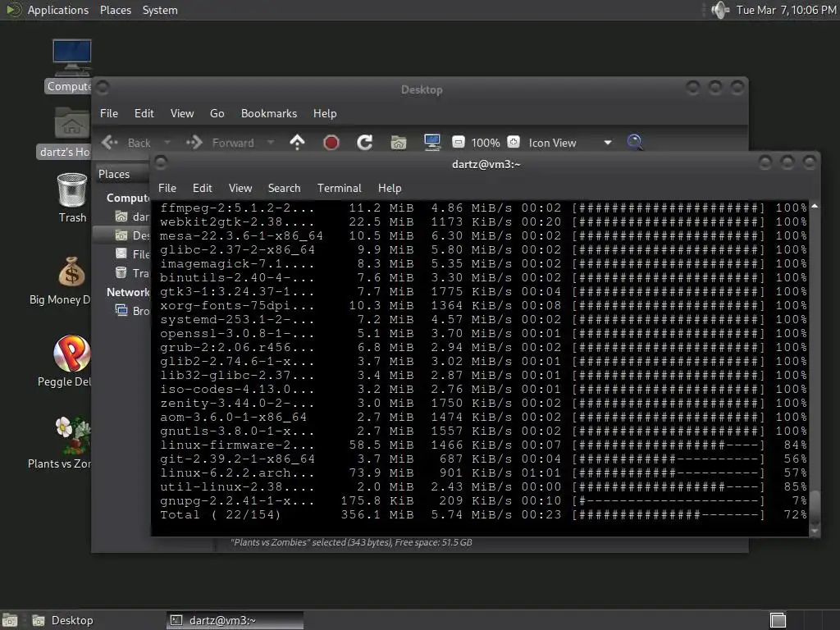Image resolution: width=840 pixels, height=630 pixels.
Task: Click the Desktop window menu button
Action: pyautogui.click(x=103, y=87)
